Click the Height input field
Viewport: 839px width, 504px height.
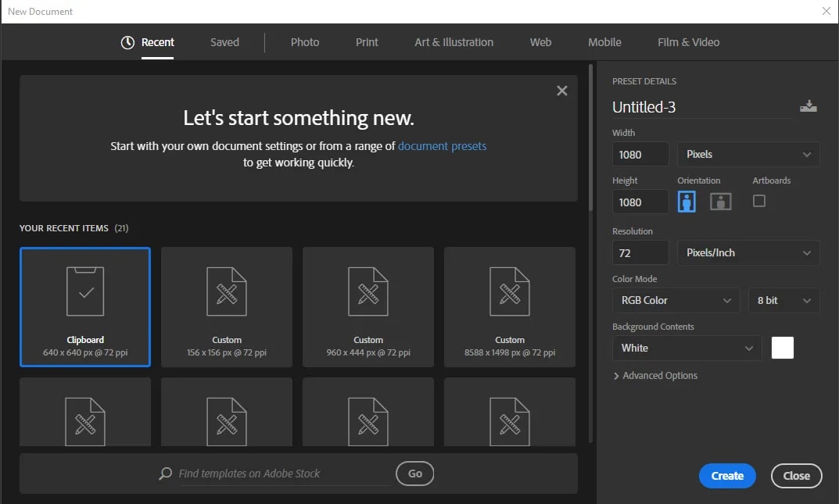640,202
